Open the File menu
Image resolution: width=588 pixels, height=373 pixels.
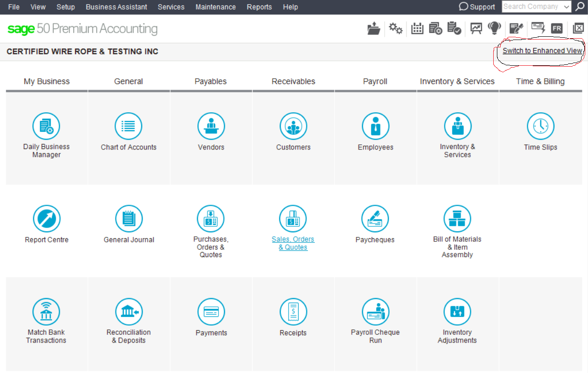[x=14, y=7]
